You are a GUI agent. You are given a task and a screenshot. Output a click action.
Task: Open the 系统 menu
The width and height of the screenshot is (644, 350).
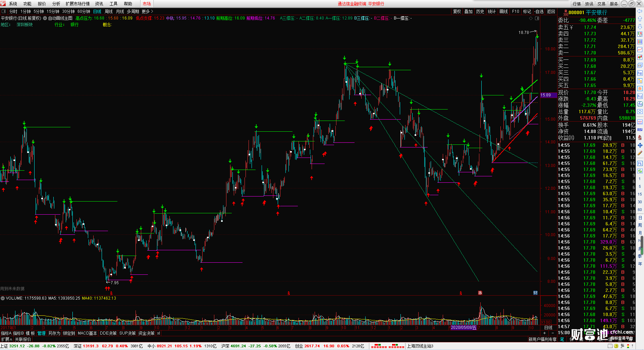13,4
